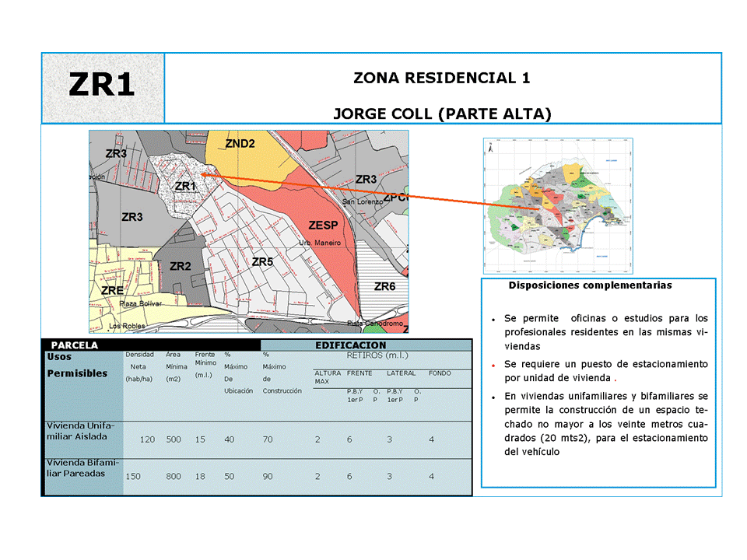Screen dimensions: 747x560
Task: Click the construction percentage value 70
Action: pos(268,439)
